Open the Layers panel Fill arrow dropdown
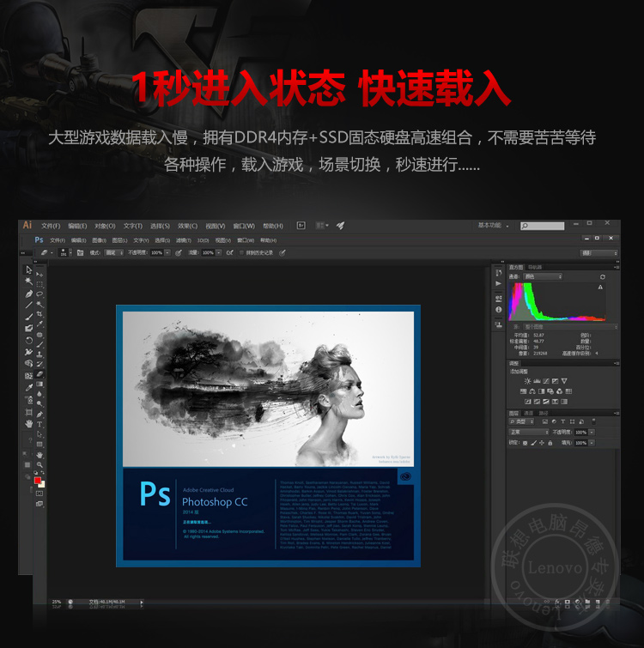 click(x=592, y=443)
